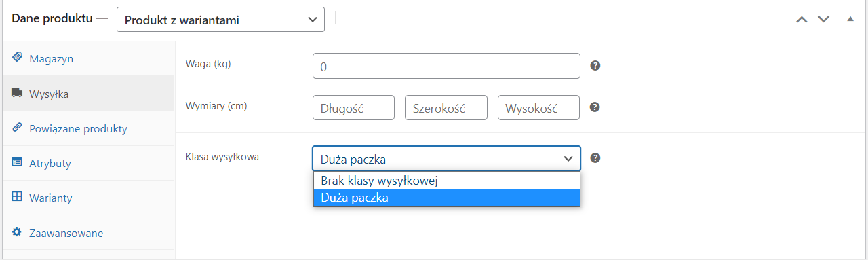Show help tooltip for Klasa wysyłkowa
The height and width of the screenshot is (260, 868).
pyautogui.click(x=595, y=158)
